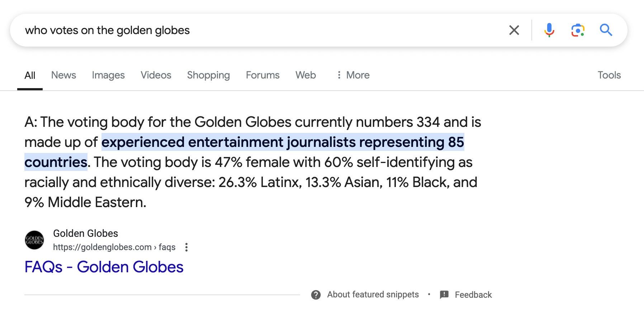Switch to the News tab
The image size is (644, 316).
click(x=63, y=75)
